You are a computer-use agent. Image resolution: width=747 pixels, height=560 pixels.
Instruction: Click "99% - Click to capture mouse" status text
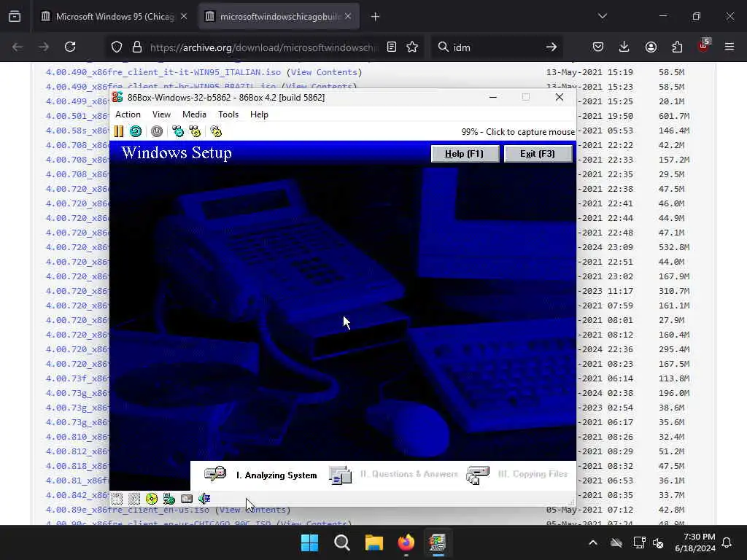518,132
